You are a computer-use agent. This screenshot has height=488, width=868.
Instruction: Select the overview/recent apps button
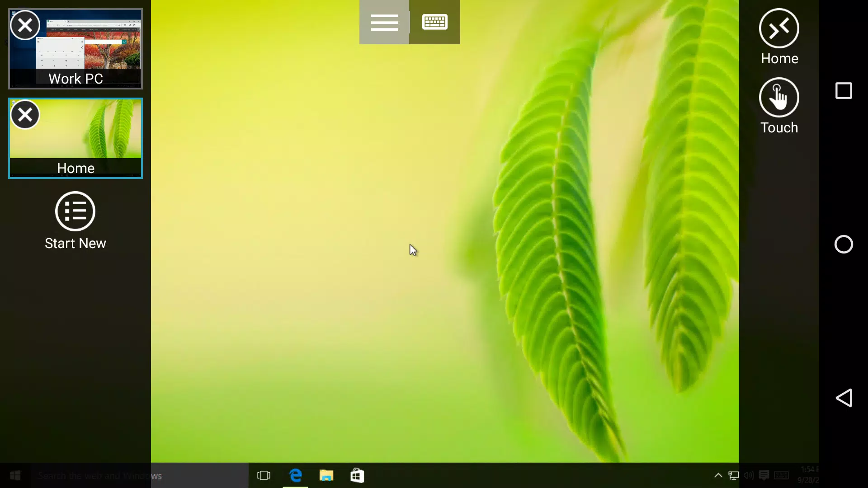pyautogui.click(x=845, y=90)
